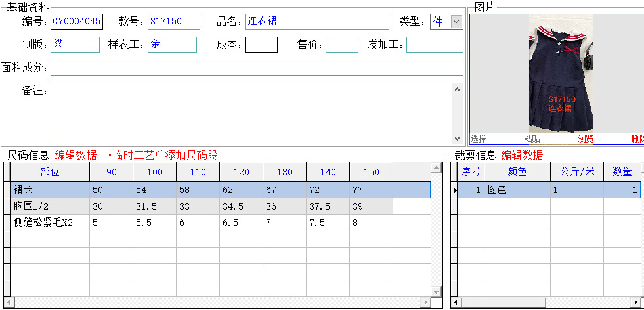Click the 编号 field GY0004045
Viewport: 644px width, 310px height.
tap(77, 22)
